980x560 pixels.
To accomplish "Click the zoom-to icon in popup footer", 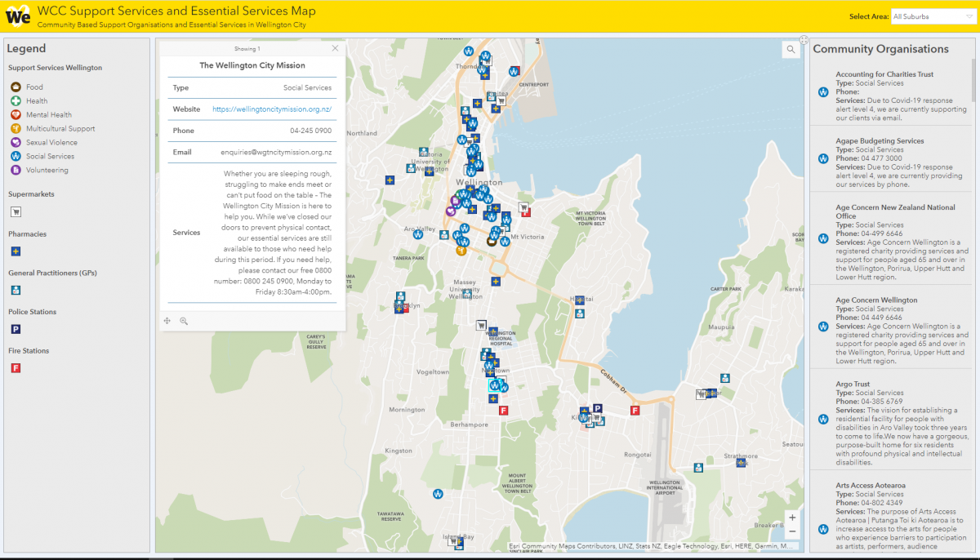I will tap(184, 321).
